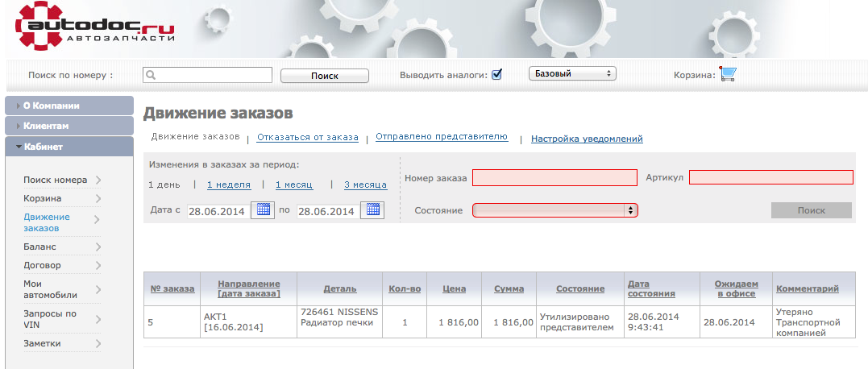Select the 1 неделя period link

point(228,184)
